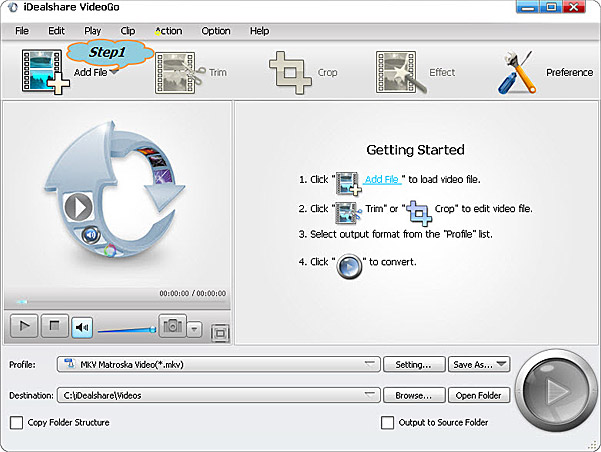The width and height of the screenshot is (601, 452).
Task: Open the Add File dropdown arrow
Action: coord(114,72)
